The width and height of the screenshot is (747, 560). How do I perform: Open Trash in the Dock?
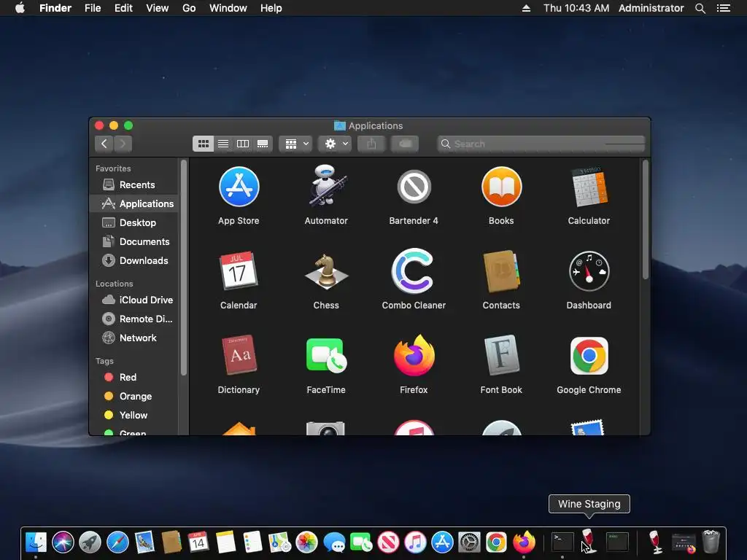point(711,542)
